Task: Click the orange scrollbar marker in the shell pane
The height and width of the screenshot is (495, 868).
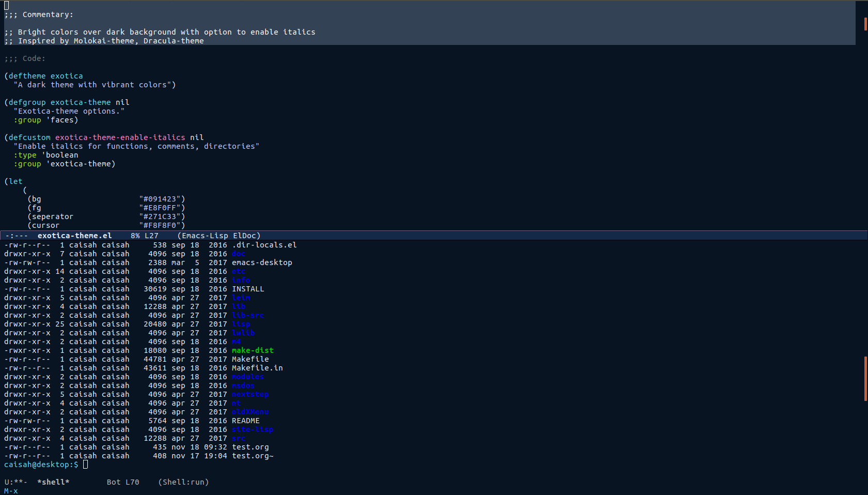Action: 865,378
